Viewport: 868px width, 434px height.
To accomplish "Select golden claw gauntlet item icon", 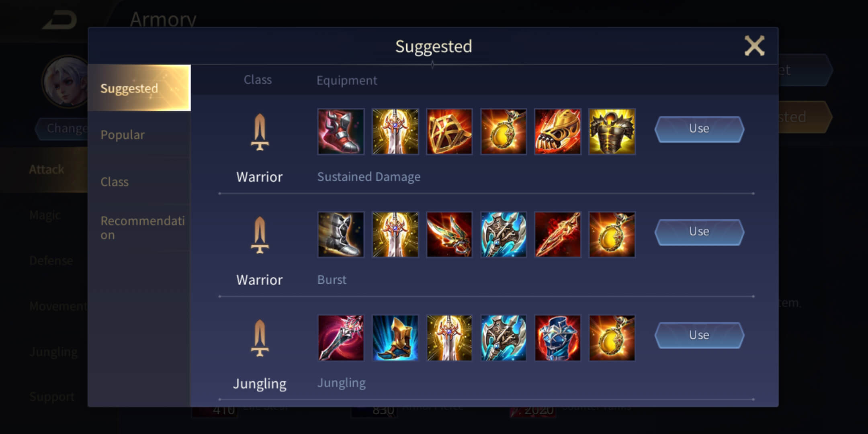I will [x=558, y=131].
